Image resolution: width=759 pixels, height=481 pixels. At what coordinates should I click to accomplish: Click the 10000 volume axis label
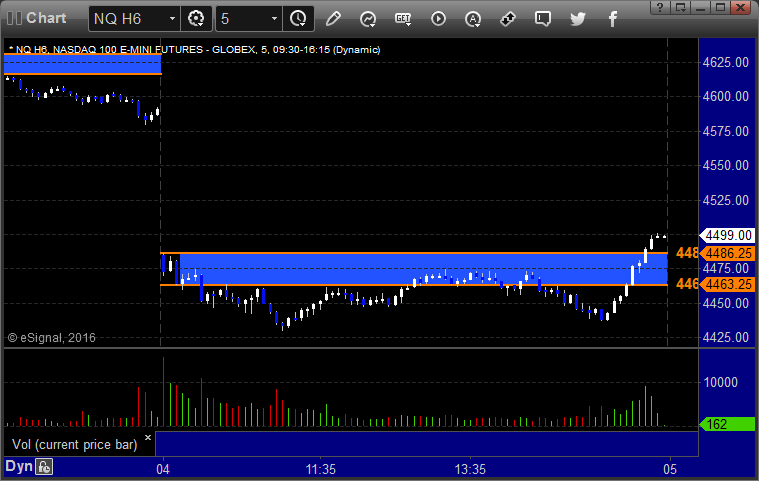pyautogui.click(x=720, y=382)
